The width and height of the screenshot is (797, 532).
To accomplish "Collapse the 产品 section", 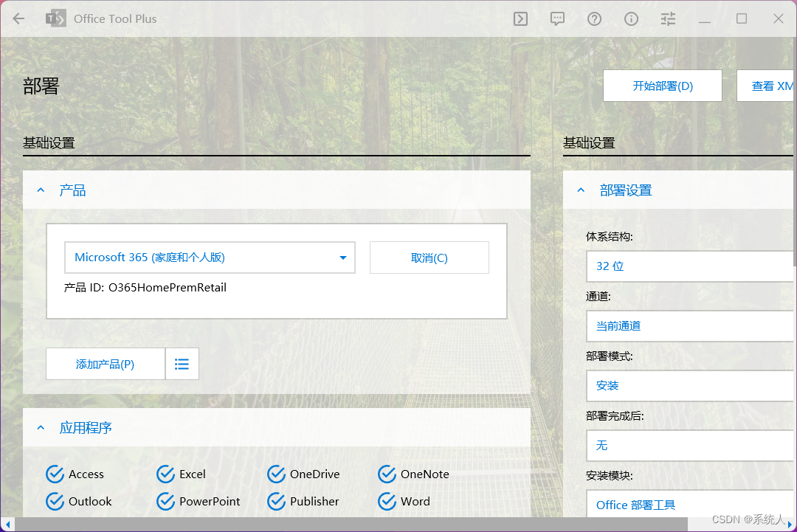I will click(x=41, y=190).
